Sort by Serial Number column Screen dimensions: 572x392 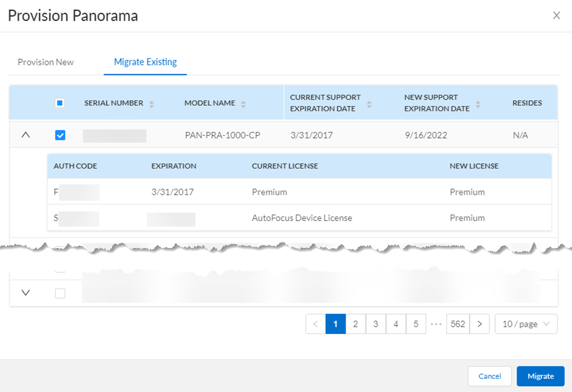tap(151, 104)
